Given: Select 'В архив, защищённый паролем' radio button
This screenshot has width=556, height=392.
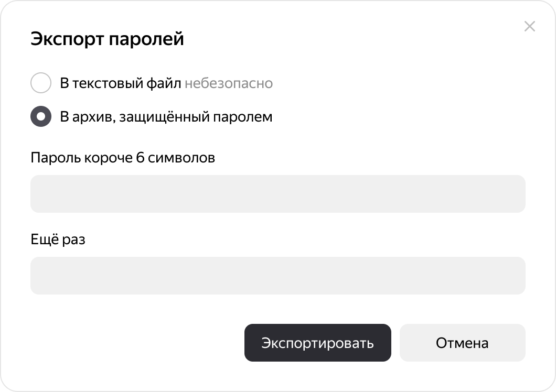Looking at the screenshot, I should tap(41, 116).
